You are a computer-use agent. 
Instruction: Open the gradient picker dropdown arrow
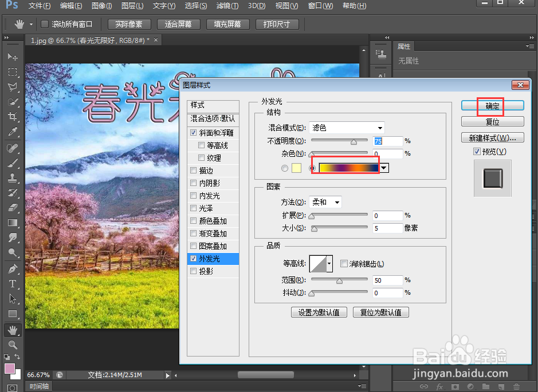384,168
